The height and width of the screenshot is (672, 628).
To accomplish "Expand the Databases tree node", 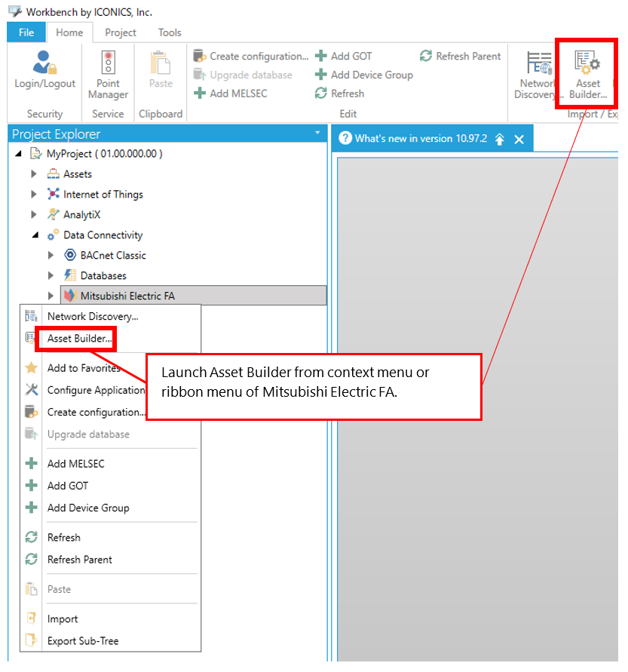I will (51, 275).
